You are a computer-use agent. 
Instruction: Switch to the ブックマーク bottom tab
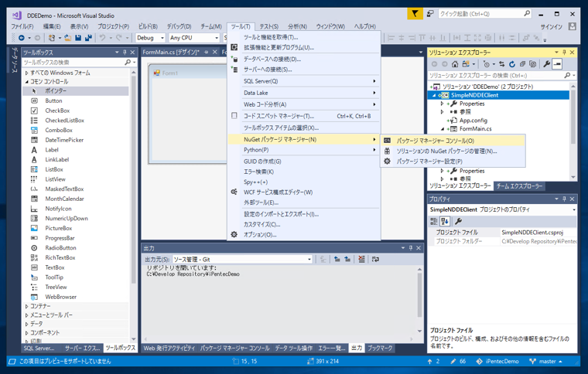(380, 348)
